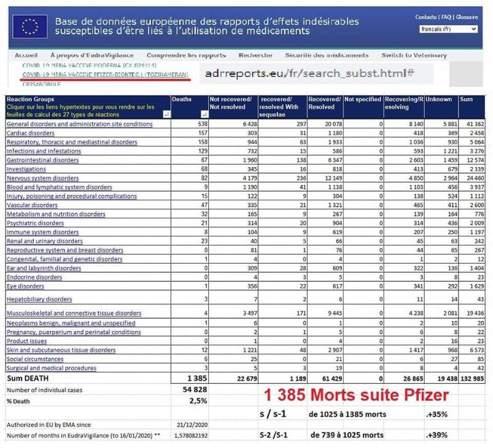Screen dimensions: 493x448
Task: Open Infections and infestations link
Action: (x=44, y=151)
